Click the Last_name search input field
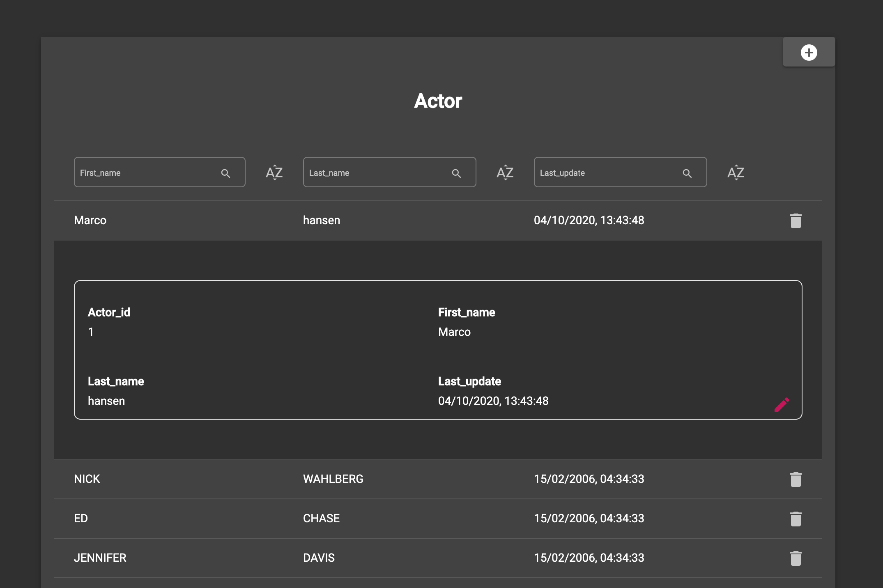The height and width of the screenshot is (588, 883). 389,172
